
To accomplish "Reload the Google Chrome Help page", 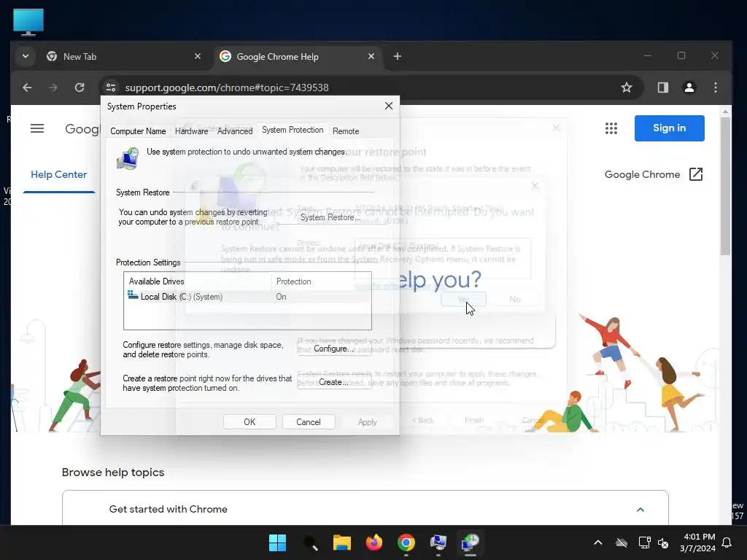I will [x=80, y=87].
